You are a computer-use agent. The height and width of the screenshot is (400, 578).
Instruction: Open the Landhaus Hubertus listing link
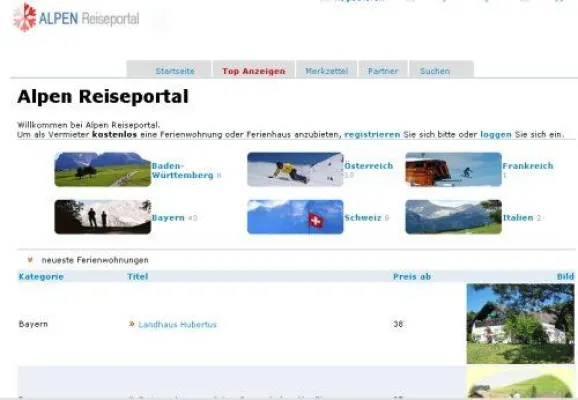click(177, 324)
